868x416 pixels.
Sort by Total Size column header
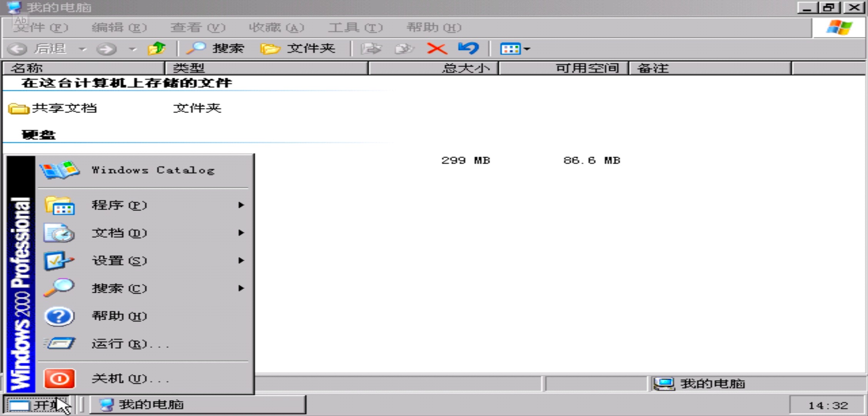click(x=433, y=68)
